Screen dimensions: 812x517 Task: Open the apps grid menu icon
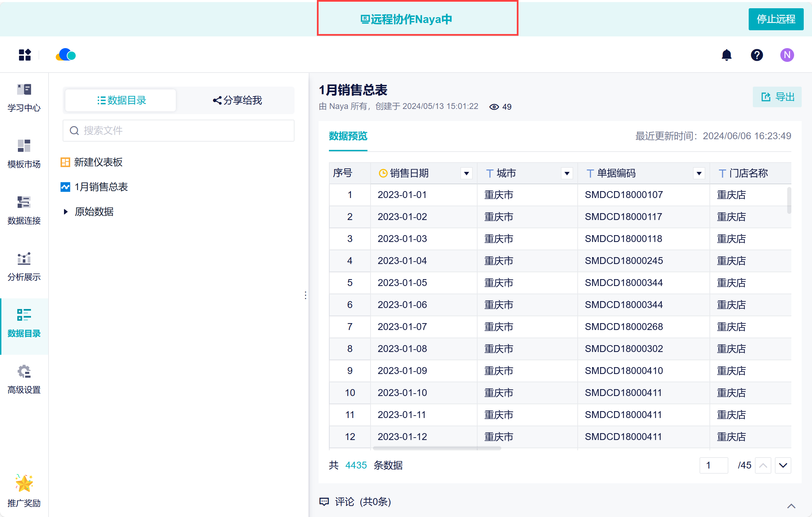[x=25, y=55]
